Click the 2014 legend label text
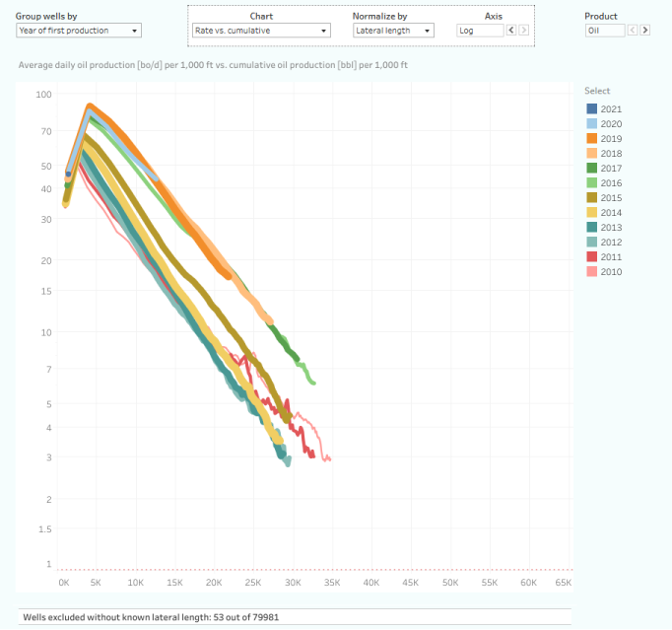The height and width of the screenshot is (630, 672). 611,213
